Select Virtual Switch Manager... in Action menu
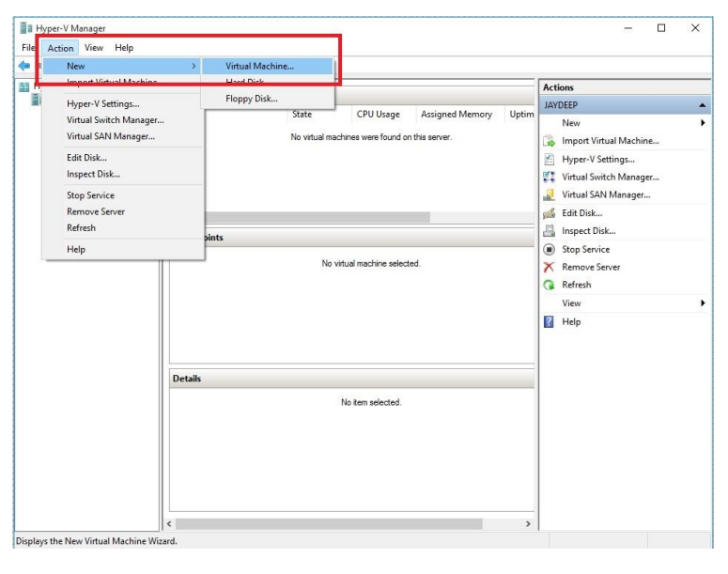Viewport: 728px width, 574px height. (x=116, y=120)
